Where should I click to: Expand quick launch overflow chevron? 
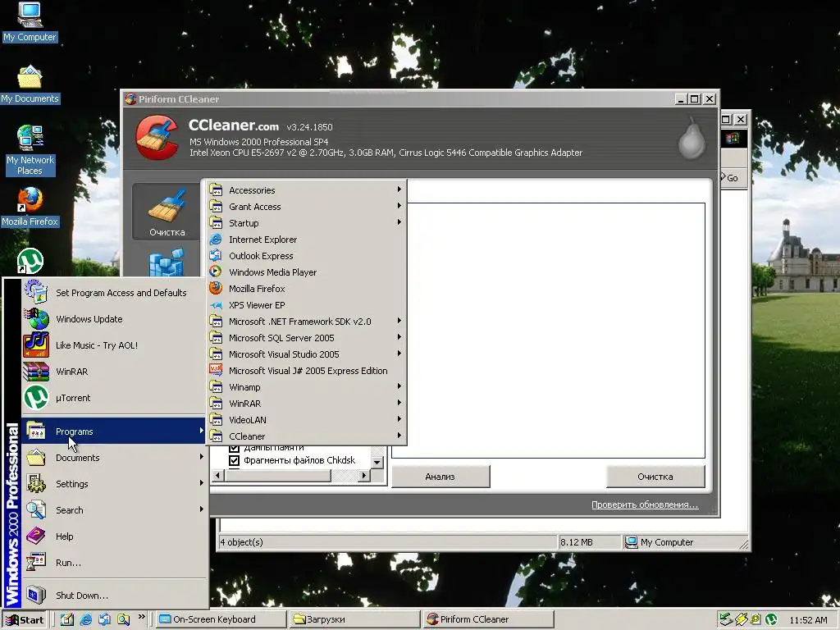[x=141, y=617]
